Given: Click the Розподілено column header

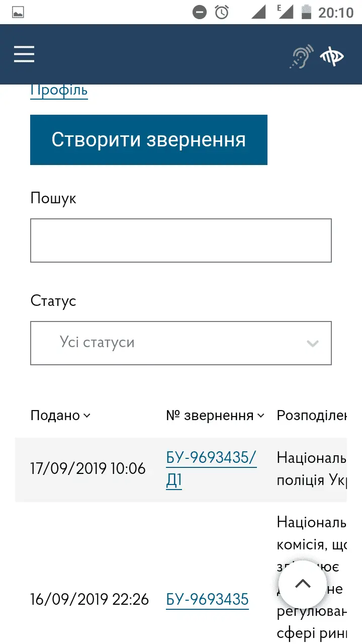Looking at the screenshot, I should click(312, 416).
